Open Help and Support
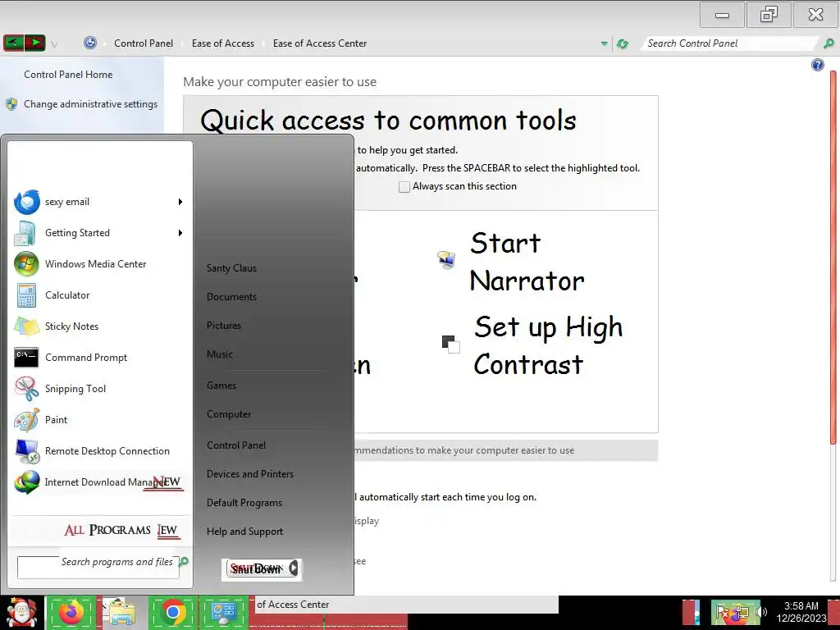Viewport: 840px width, 630px height. click(x=244, y=532)
